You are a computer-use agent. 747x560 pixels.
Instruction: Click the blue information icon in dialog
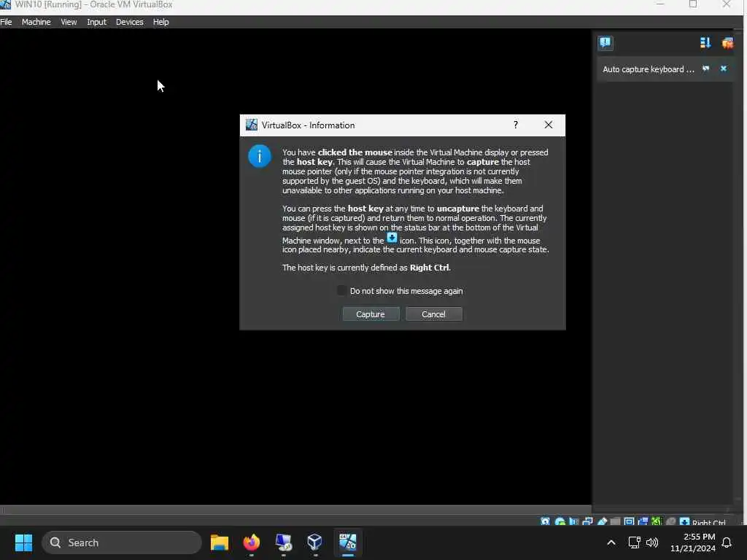(x=260, y=156)
